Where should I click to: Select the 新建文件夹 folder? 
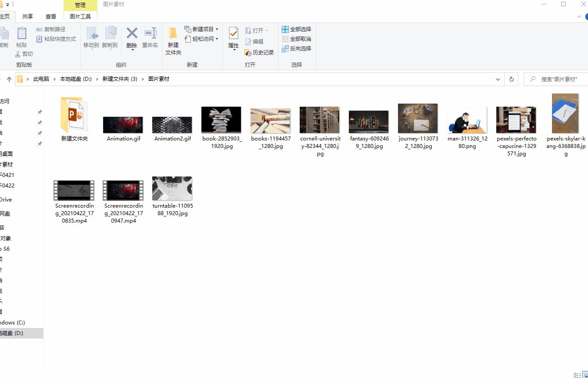point(75,115)
